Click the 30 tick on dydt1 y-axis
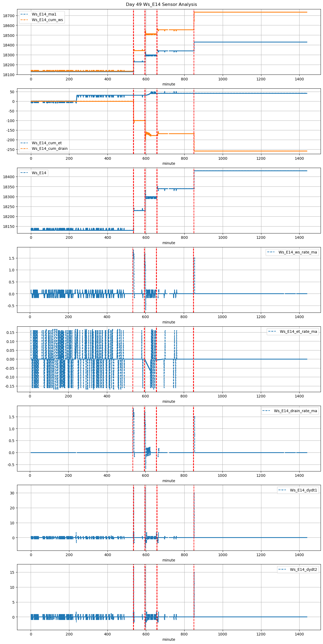 12,493
